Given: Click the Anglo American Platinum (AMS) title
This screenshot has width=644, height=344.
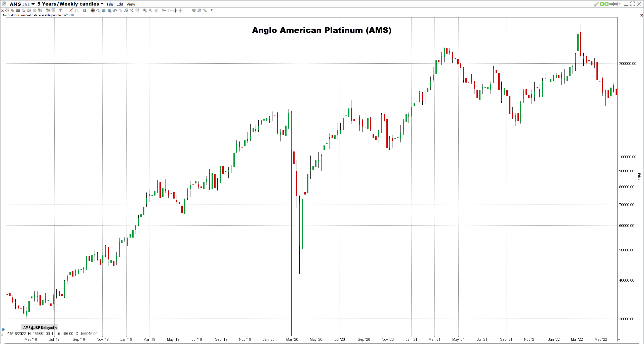Looking at the screenshot, I should pos(322,30).
